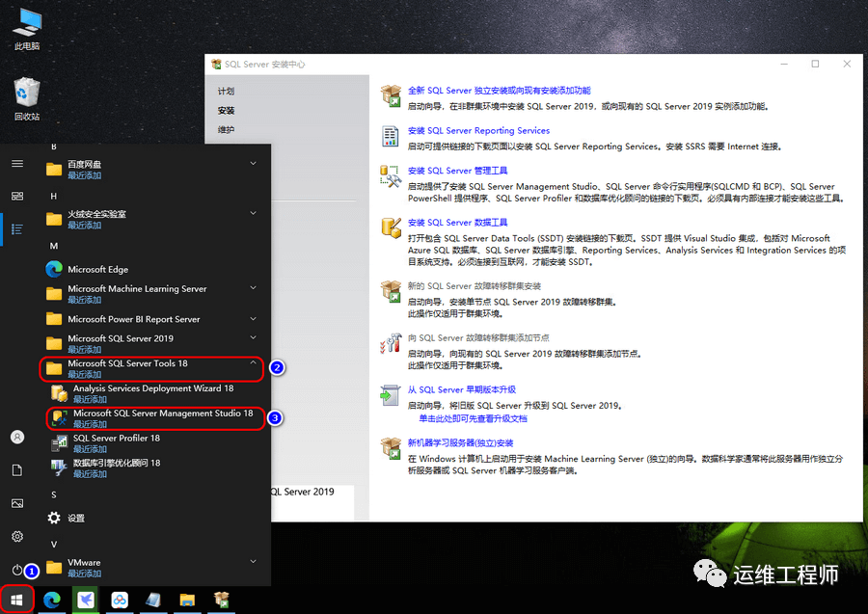Viewport: 868px width, 614px height.
Task: Jump to letter H section header
Action: (x=54, y=196)
